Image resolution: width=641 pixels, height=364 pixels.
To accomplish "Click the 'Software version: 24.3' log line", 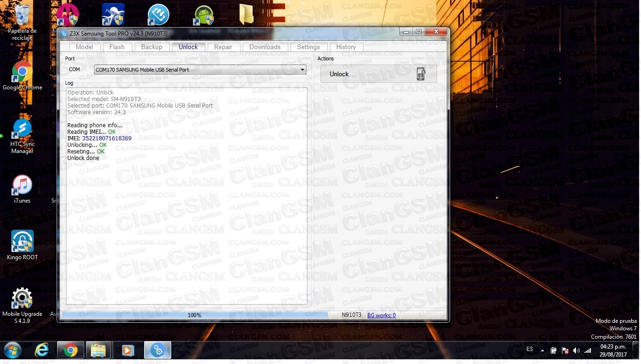I will (x=96, y=112).
